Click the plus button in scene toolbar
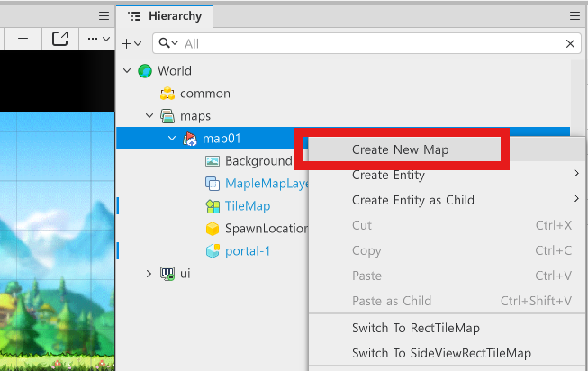Viewport: 588px width, 371px height. [23, 38]
